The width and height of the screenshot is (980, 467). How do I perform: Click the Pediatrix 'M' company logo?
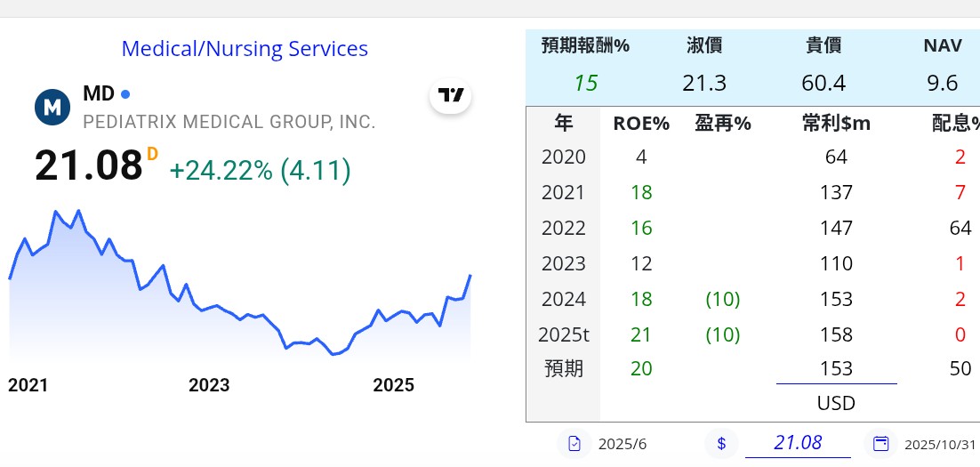52,107
